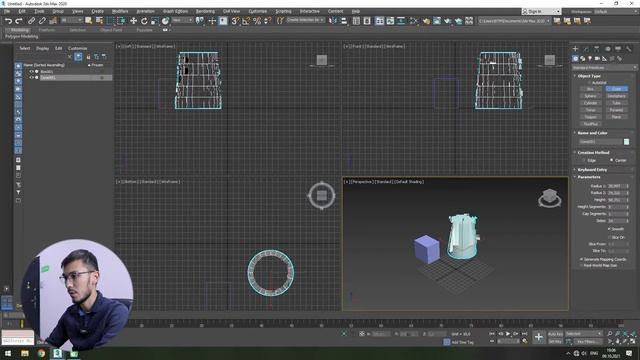Toggle Generate Mapping Coords checkbox
This screenshot has height=360, width=640.
(581, 259)
